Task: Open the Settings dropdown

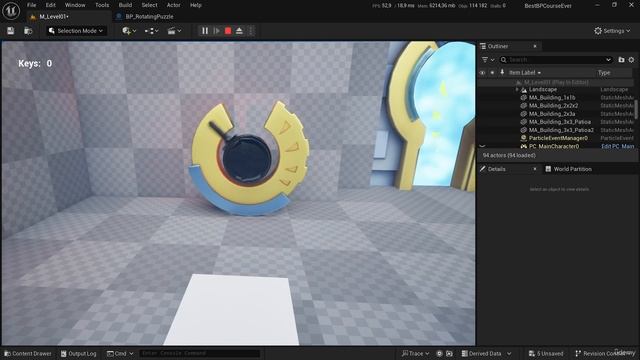Action: [x=612, y=31]
